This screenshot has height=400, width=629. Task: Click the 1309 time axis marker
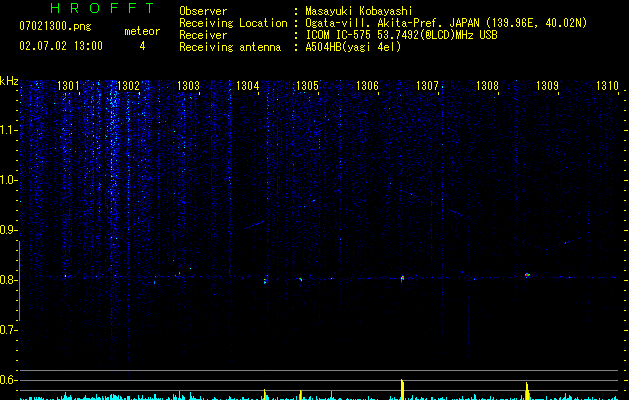(x=547, y=86)
